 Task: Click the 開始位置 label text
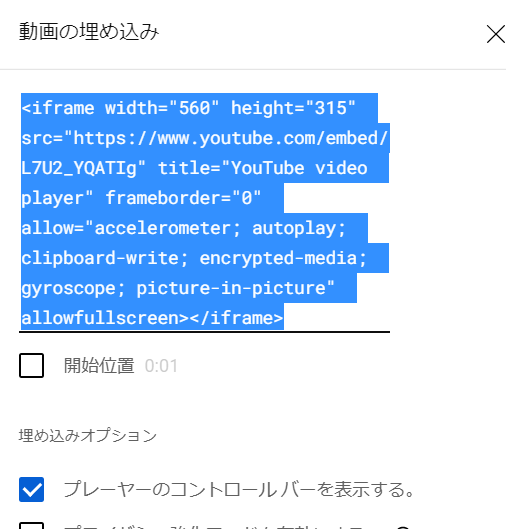coord(99,365)
